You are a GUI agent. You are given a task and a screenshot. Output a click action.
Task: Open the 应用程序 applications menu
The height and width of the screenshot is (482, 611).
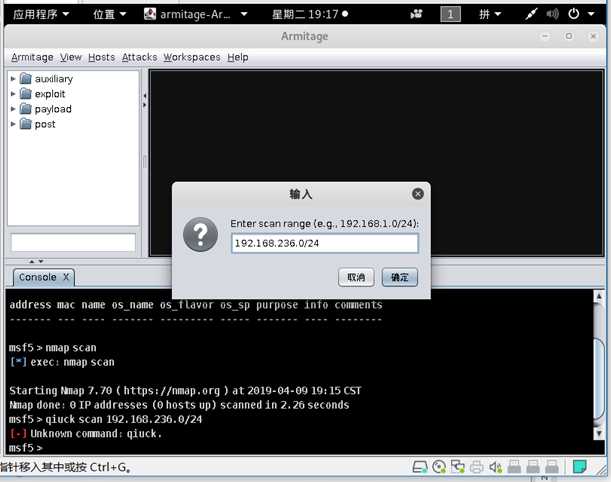pos(41,14)
